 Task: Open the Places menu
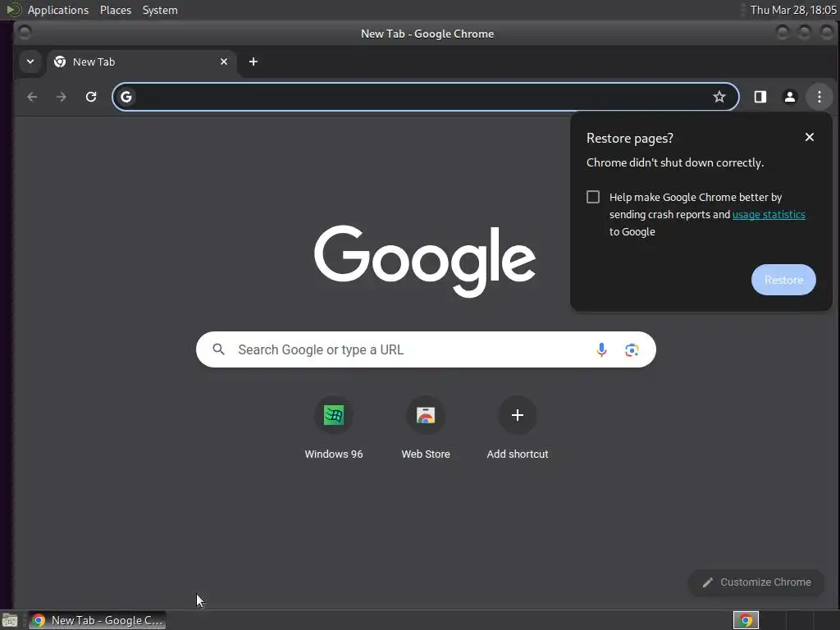point(116,10)
